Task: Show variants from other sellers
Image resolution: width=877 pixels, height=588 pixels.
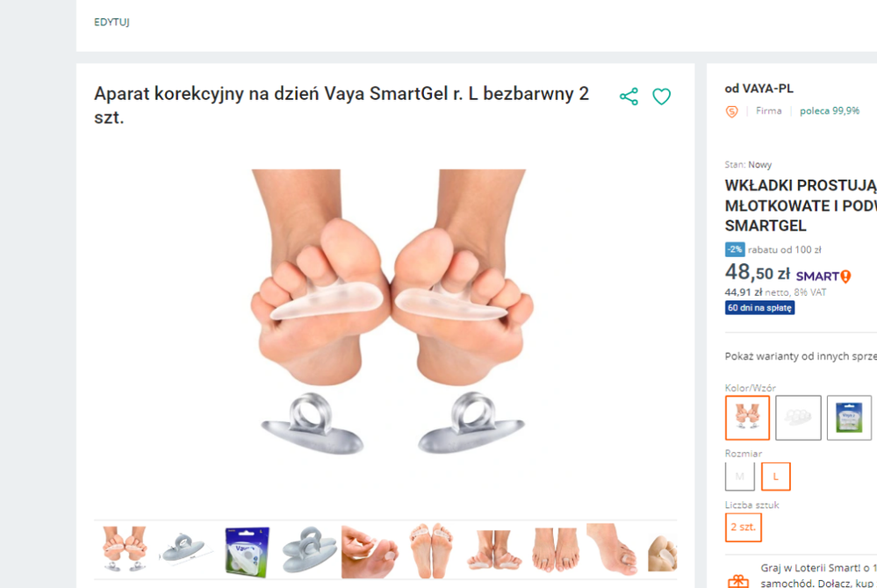Action: coord(801,356)
